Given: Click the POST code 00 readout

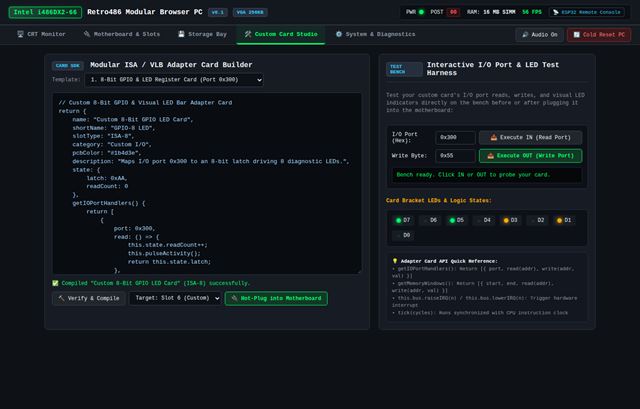Looking at the screenshot, I should pyautogui.click(x=453, y=12).
